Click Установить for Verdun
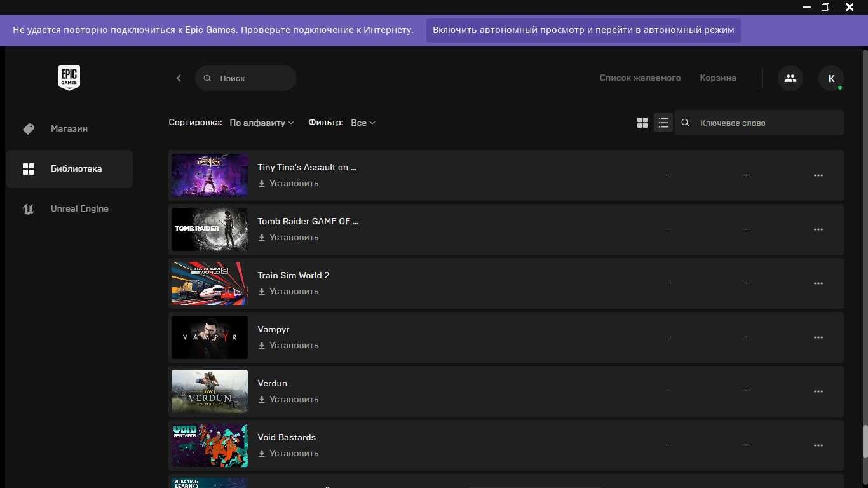This screenshot has width=868, height=488. coord(294,400)
